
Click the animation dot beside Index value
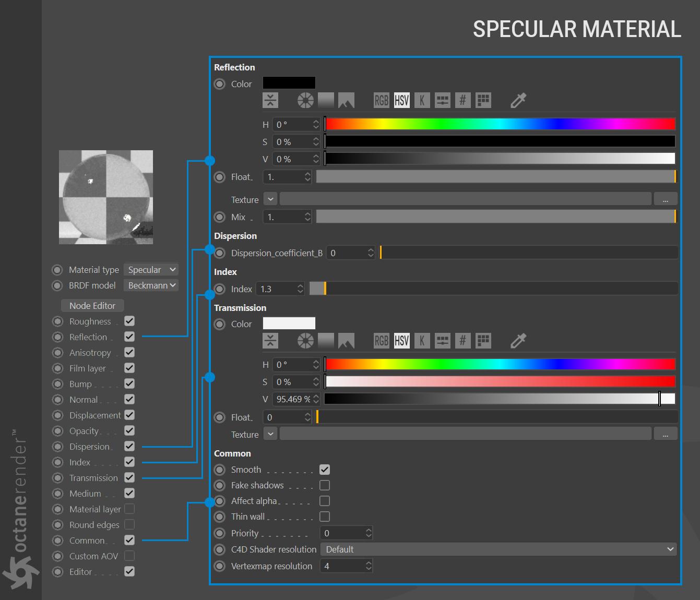(220, 289)
